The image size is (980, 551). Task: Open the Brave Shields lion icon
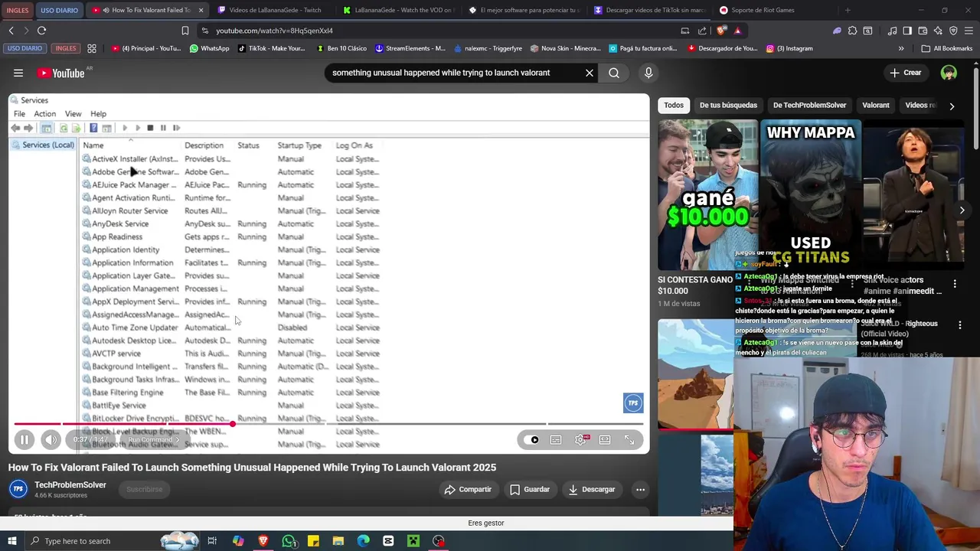[x=722, y=31]
